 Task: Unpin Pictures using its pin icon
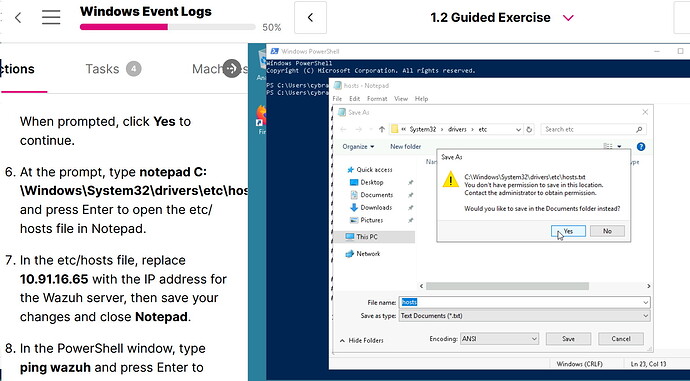pos(410,220)
